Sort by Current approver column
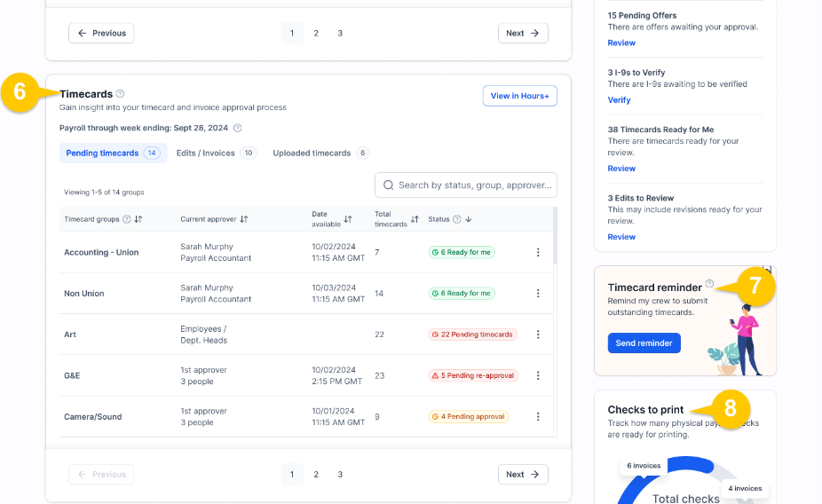The image size is (822, 504). click(244, 219)
